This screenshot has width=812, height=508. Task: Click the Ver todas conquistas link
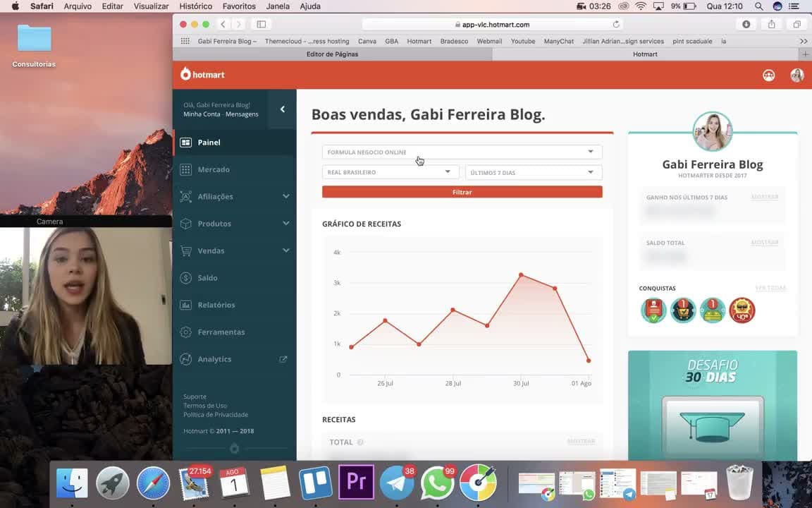tap(770, 288)
